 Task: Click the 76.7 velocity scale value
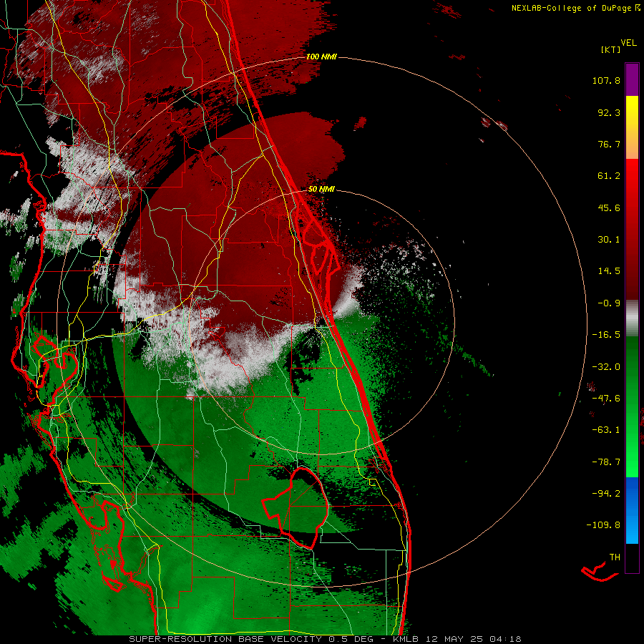609,144
